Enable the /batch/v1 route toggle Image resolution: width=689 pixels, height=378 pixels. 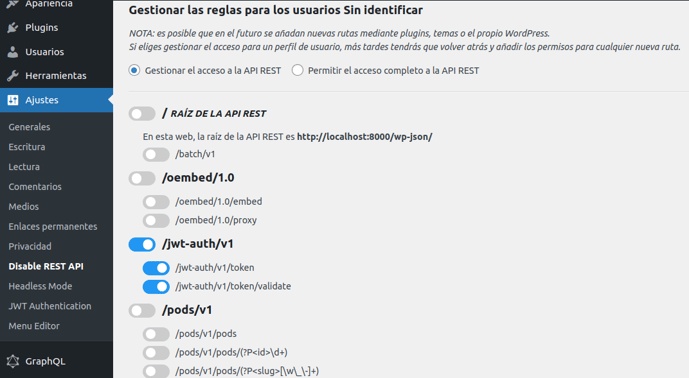point(156,154)
